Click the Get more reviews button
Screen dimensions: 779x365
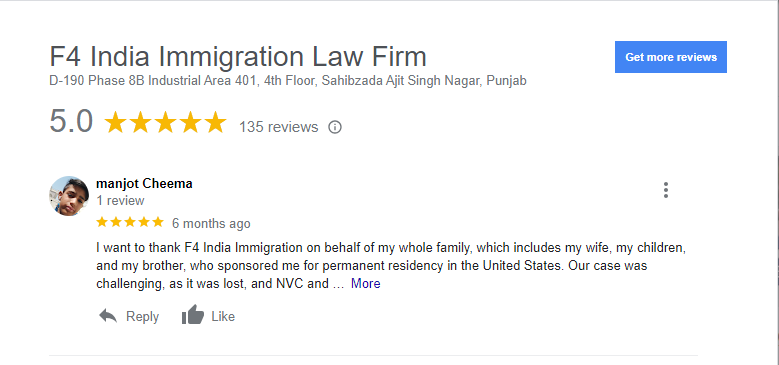[x=671, y=57]
